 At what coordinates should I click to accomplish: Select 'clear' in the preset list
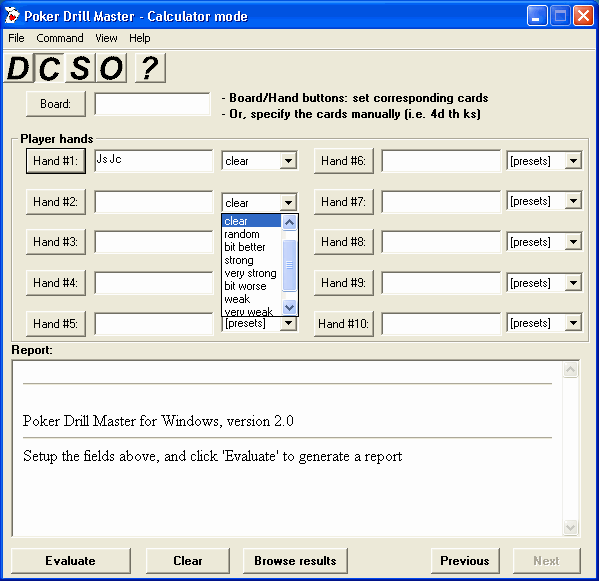[x=252, y=221]
